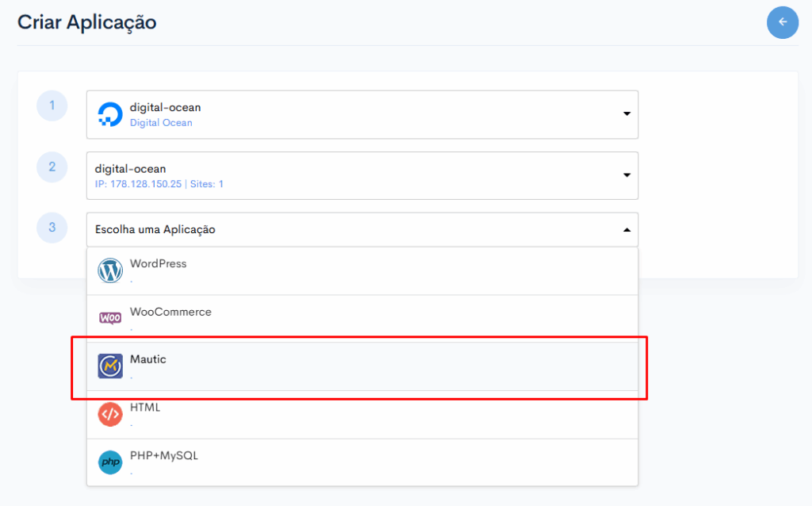Click the IP: 178.128.150.25 text
812x506 pixels.
pyautogui.click(x=138, y=184)
